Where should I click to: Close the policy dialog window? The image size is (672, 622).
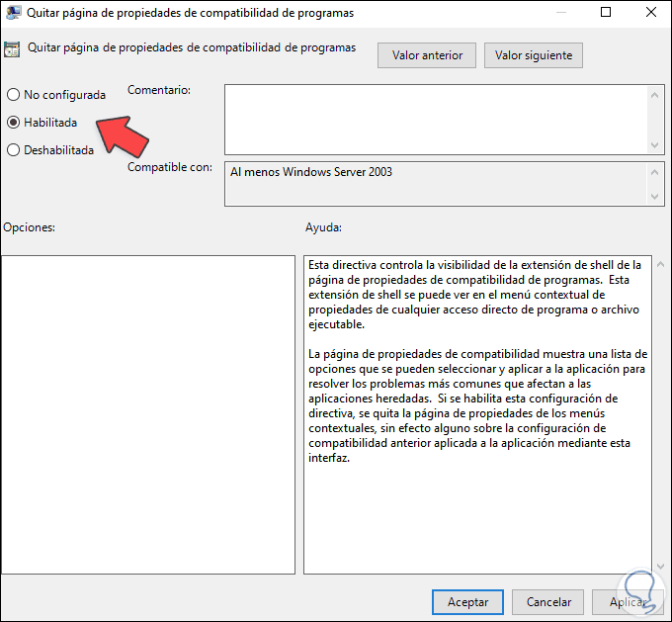click(651, 12)
